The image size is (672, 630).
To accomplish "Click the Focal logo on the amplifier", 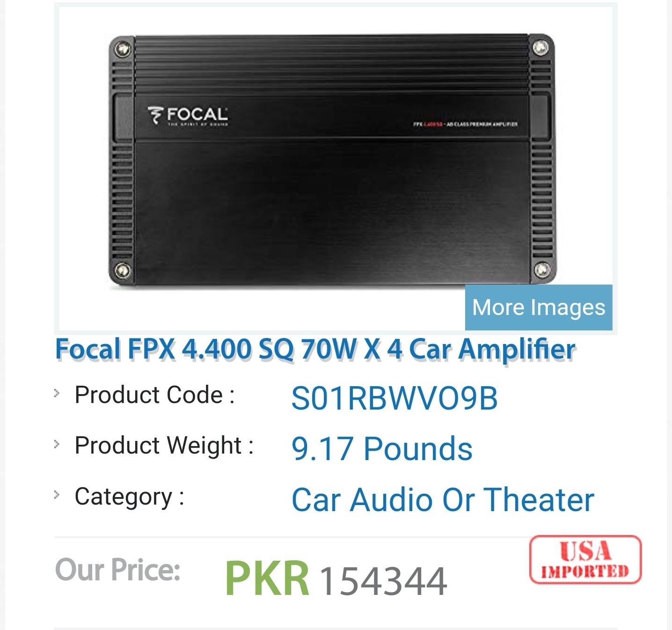I will 188,115.
